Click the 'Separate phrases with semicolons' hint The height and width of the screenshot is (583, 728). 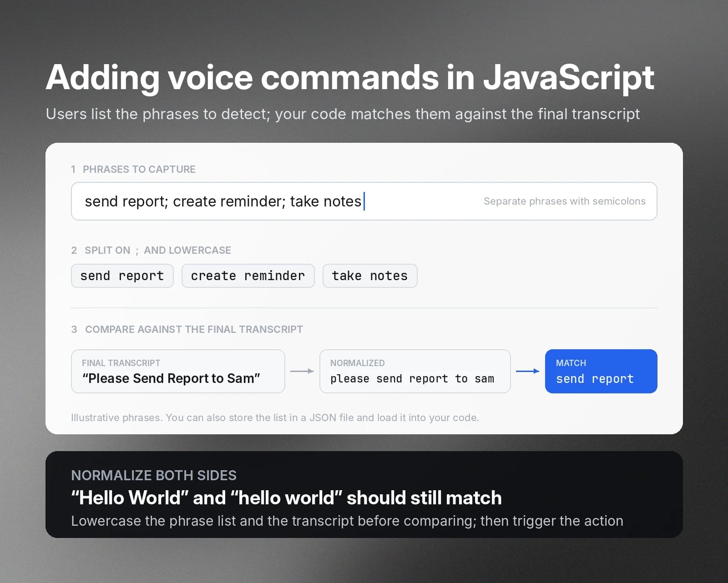click(565, 201)
